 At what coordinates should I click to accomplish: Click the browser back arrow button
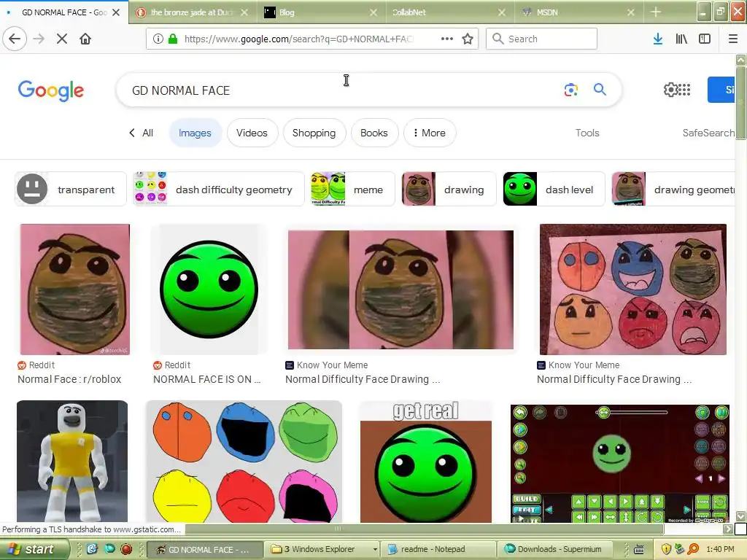[x=15, y=39]
